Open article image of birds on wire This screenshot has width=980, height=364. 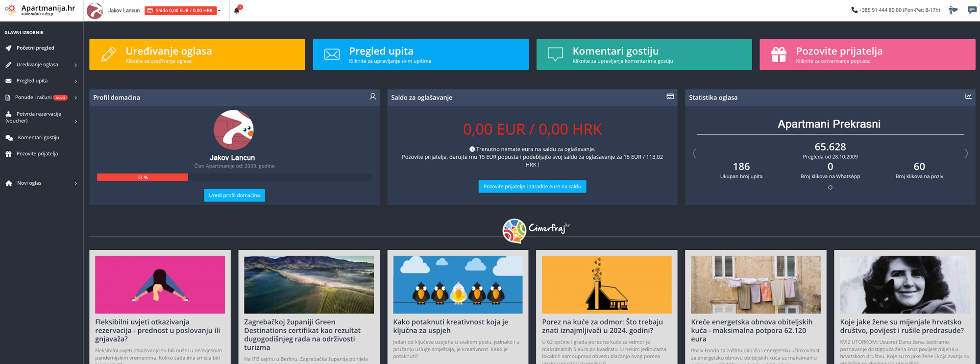click(x=458, y=285)
